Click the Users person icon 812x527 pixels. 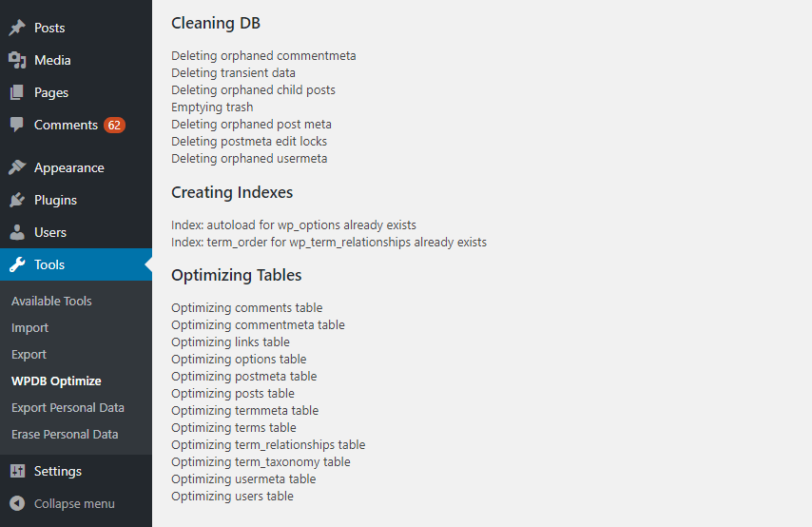17,233
